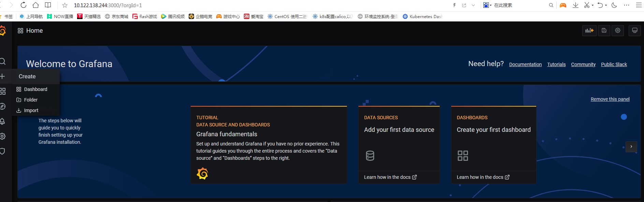Click the lightning speed mode icon
The height and width of the screenshot is (202, 644).
coord(454,5)
